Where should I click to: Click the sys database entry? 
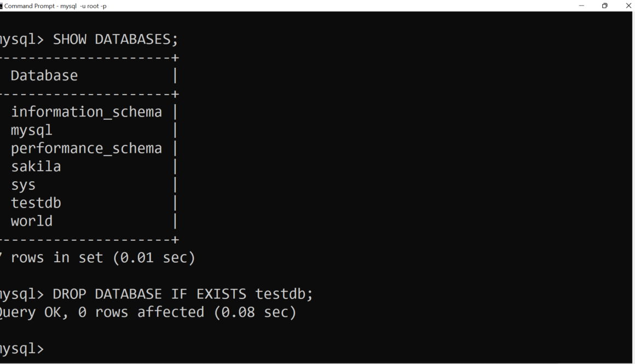click(23, 185)
